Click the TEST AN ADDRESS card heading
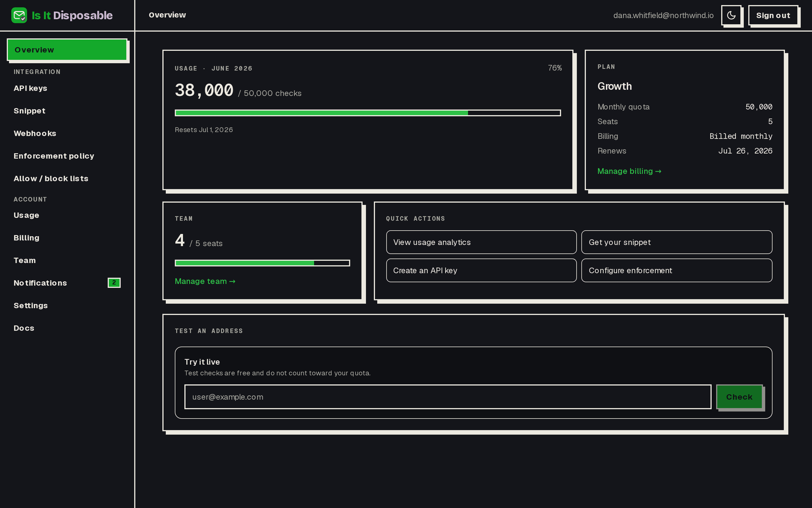This screenshot has height=508, width=812. point(209,331)
